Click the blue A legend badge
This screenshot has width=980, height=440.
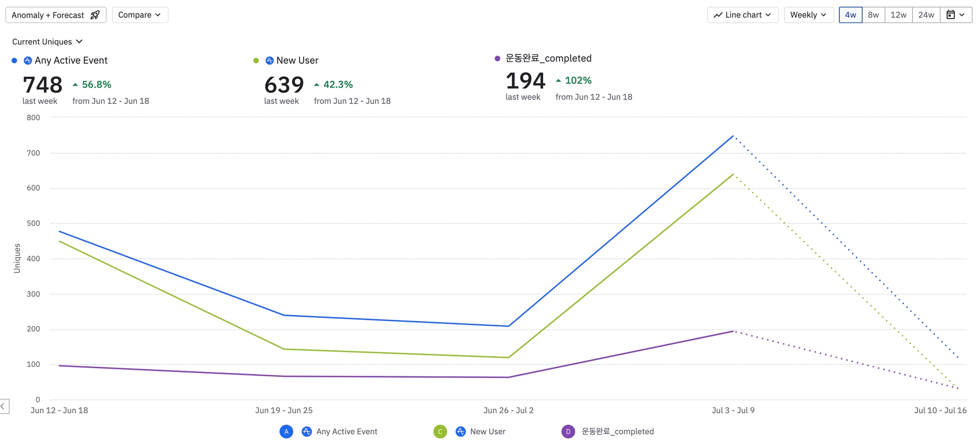point(286,431)
